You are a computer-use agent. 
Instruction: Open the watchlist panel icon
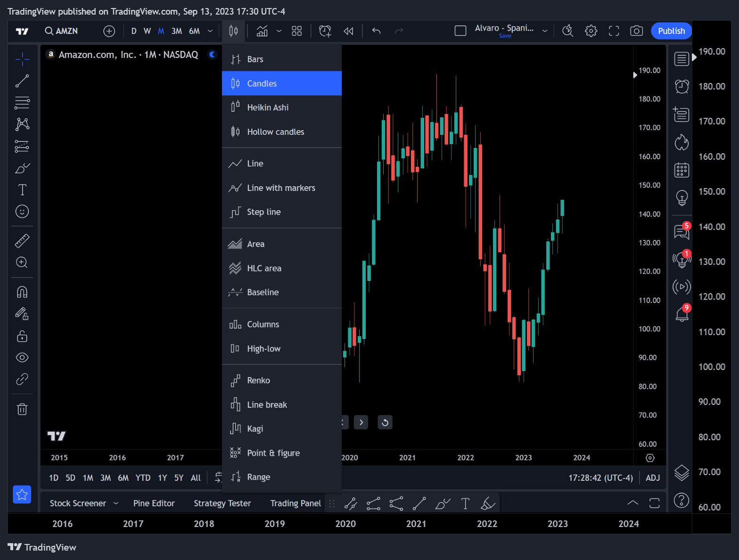682,59
